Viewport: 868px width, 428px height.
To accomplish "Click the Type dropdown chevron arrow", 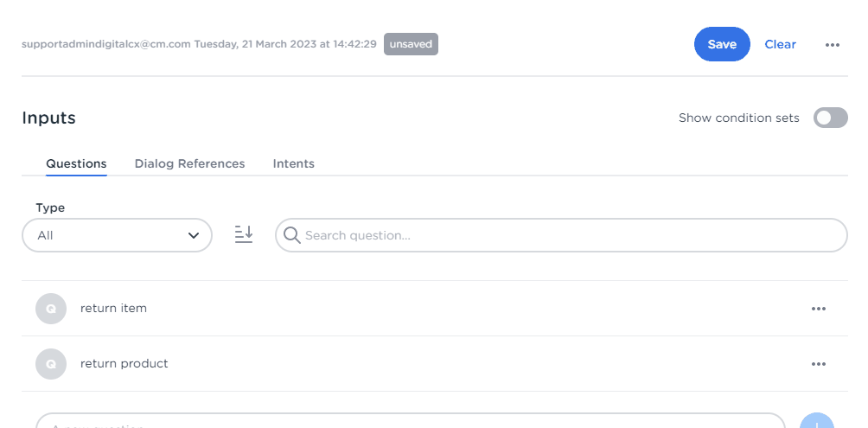I will pos(194,235).
